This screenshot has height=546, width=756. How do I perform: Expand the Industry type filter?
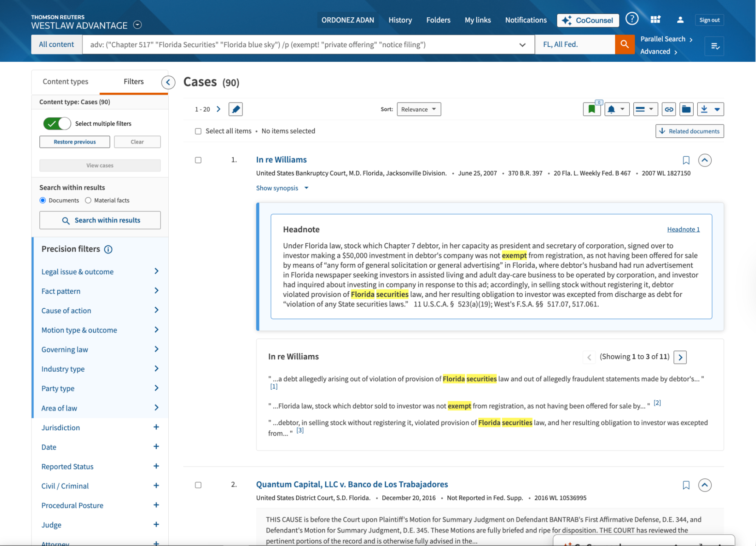(100, 369)
